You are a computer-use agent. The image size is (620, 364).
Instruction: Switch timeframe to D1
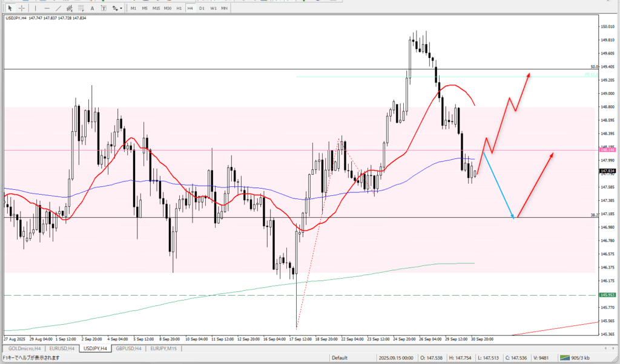point(201,8)
